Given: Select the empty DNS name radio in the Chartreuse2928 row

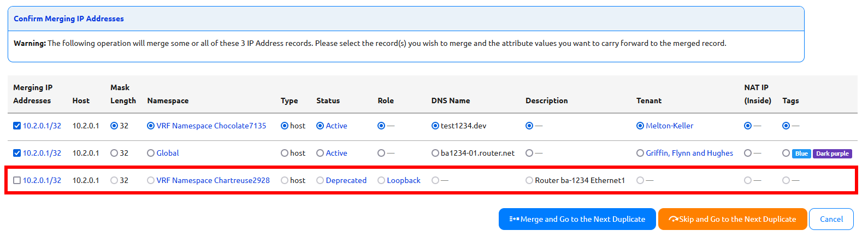Looking at the screenshot, I should tap(435, 180).
